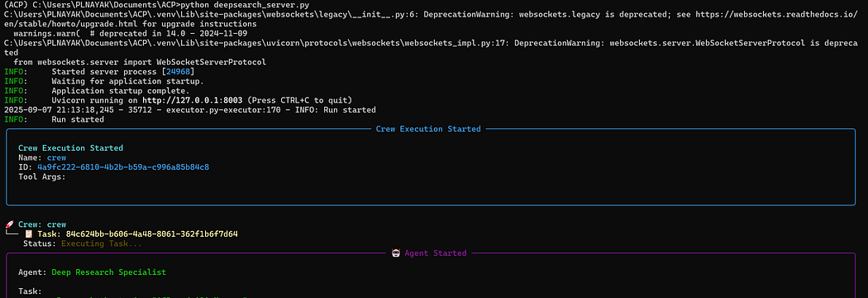Click the 'Crew Execution Started' panel title

428,128
